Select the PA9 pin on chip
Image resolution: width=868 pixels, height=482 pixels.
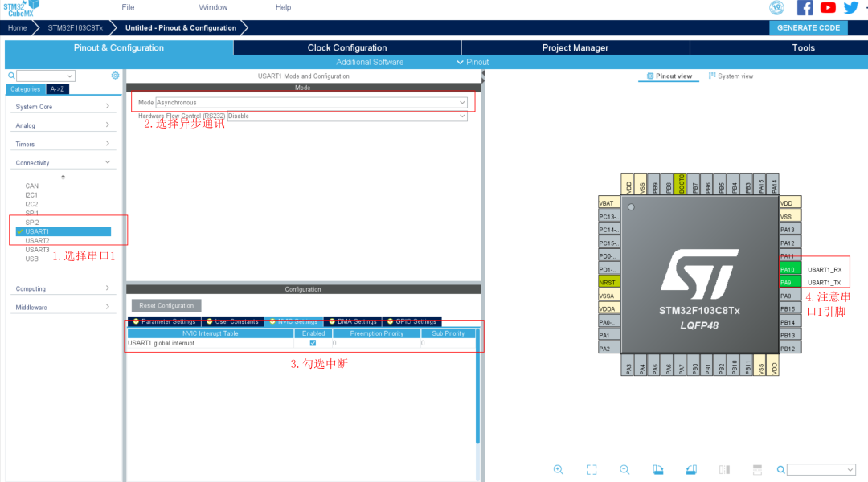pyautogui.click(x=790, y=282)
